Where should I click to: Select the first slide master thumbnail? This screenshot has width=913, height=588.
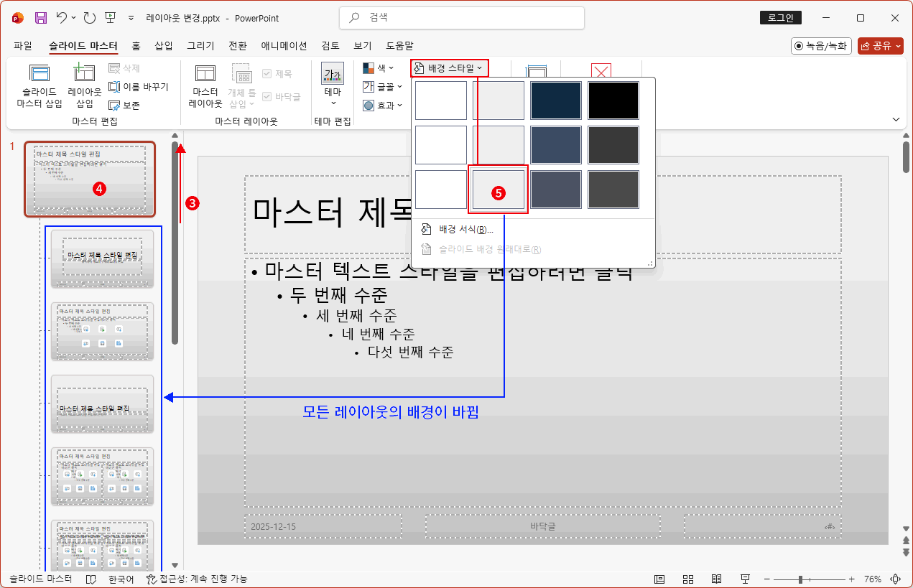[x=91, y=179]
